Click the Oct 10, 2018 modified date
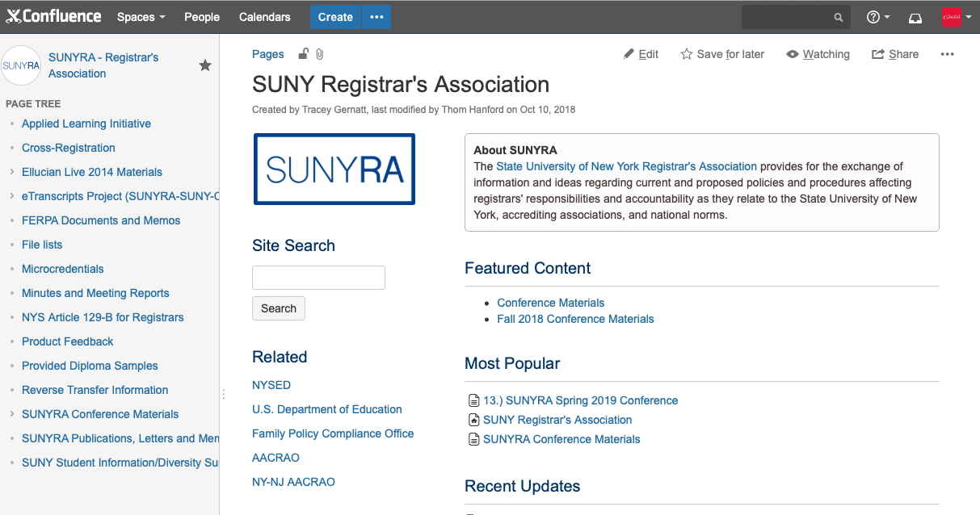This screenshot has height=515, width=980. [x=548, y=110]
